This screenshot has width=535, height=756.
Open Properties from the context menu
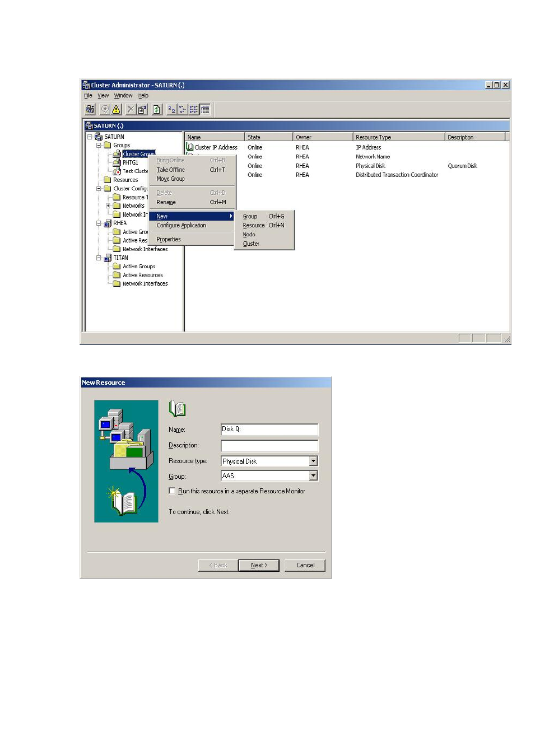(192, 239)
